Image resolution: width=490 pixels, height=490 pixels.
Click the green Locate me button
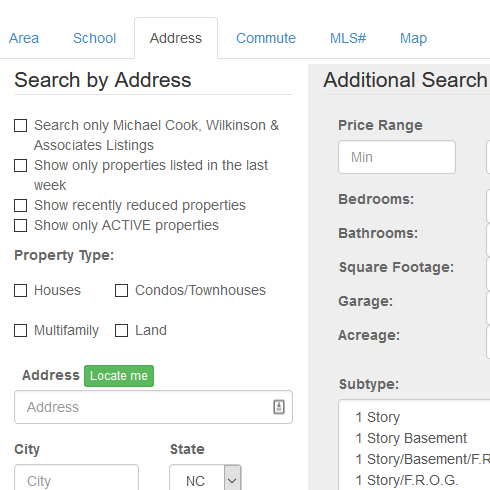click(x=119, y=376)
